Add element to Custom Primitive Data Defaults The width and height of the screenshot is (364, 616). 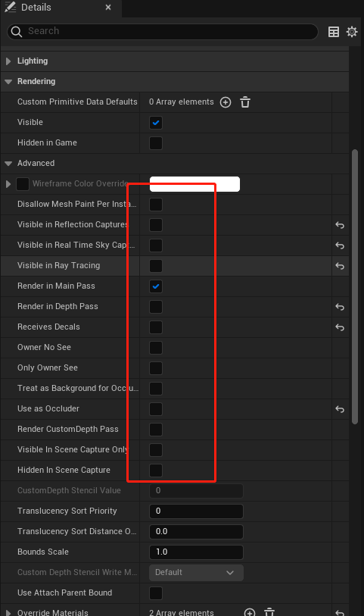point(226,102)
